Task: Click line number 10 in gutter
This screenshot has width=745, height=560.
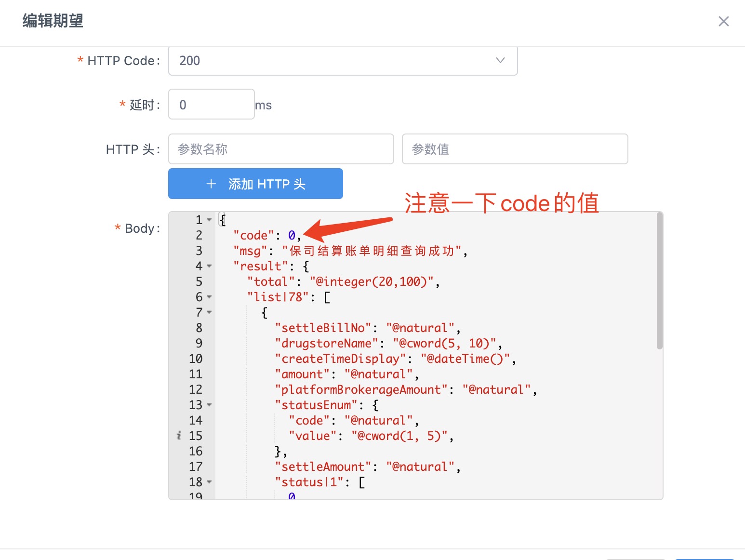Action: (196, 359)
